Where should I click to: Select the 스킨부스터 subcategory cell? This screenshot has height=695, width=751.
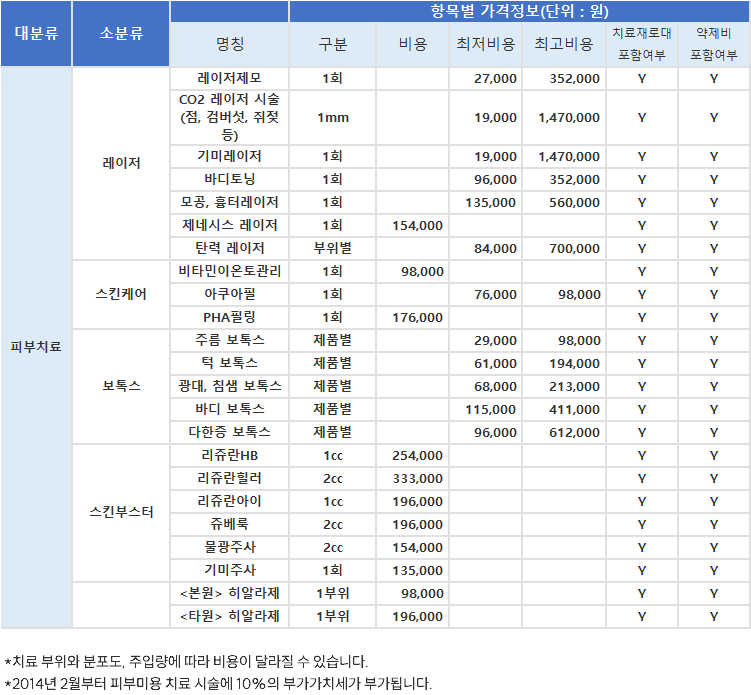(121, 513)
